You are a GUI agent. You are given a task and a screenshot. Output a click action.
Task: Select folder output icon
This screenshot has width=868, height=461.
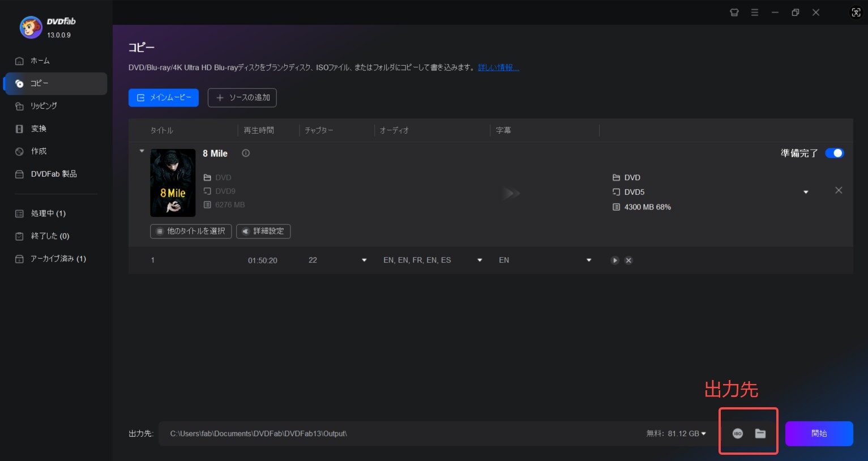[x=760, y=433]
